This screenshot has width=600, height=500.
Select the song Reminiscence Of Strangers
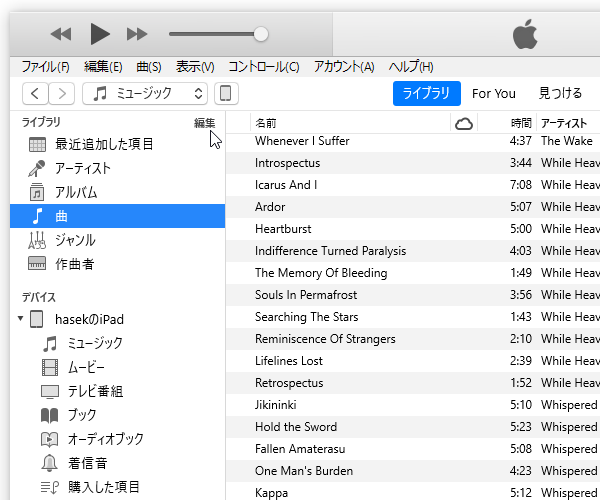pyautogui.click(x=325, y=339)
